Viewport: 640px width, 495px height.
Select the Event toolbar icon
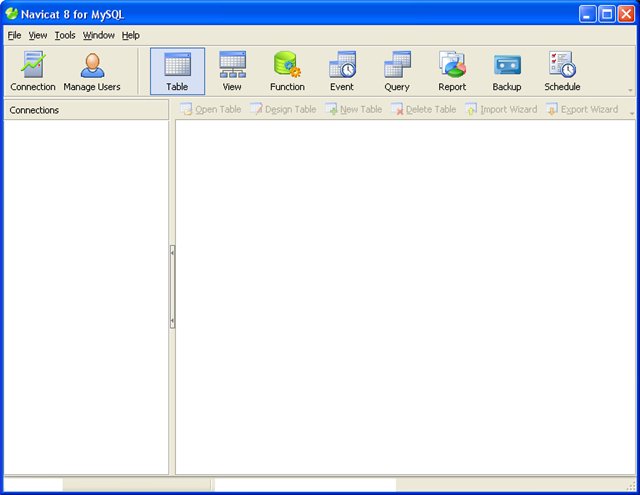point(342,71)
